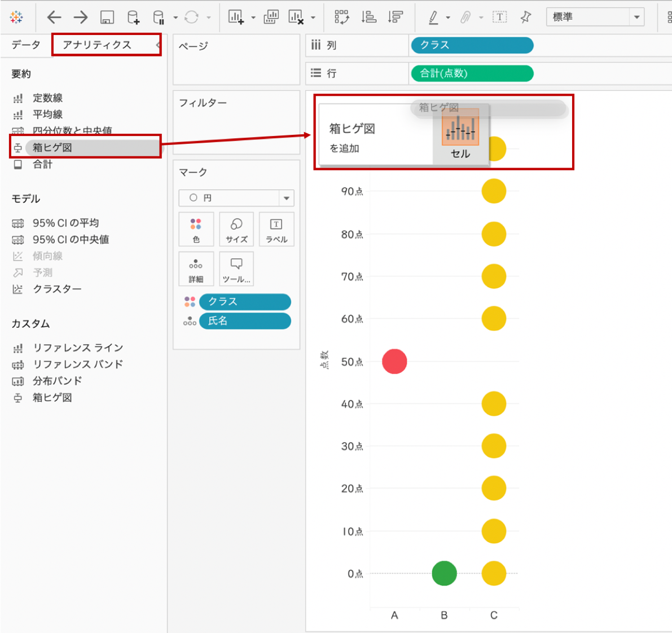Select 定数線 in the summary list
Screen dimensions: 672x633
point(48,98)
